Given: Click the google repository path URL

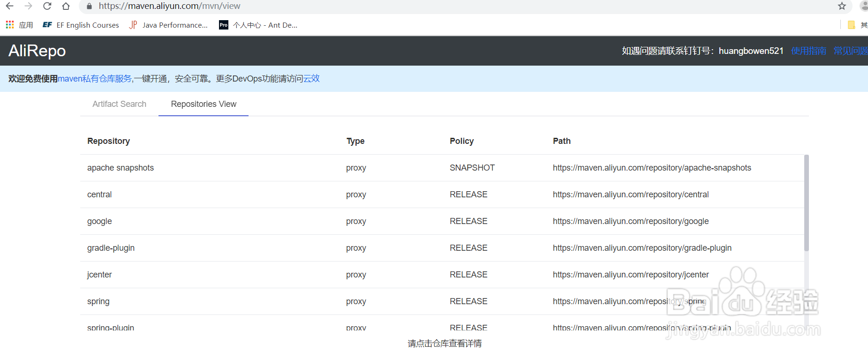Looking at the screenshot, I should tap(631, 221).
